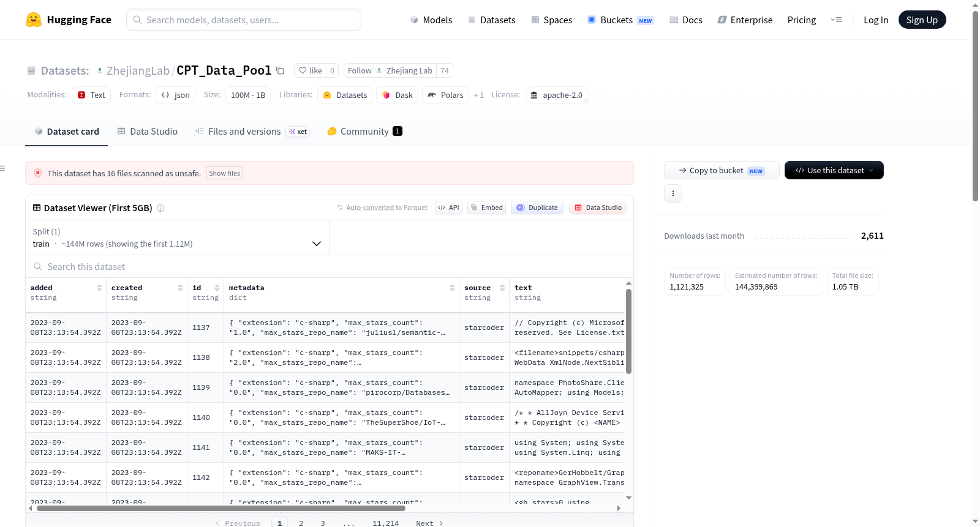Go to the Pricing page
The width and height of the screenshot is (980, 527).
802,20
